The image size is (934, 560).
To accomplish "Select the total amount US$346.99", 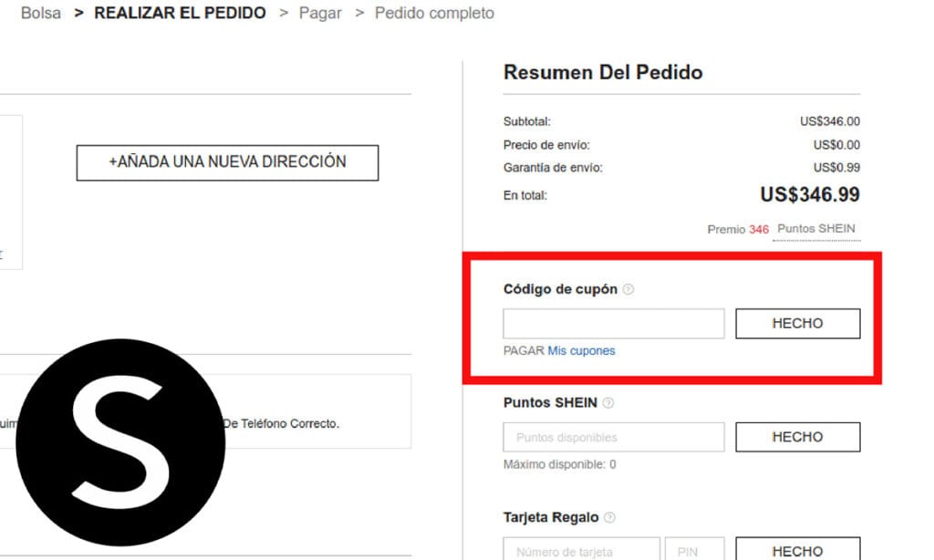I will tap(810, 195).
